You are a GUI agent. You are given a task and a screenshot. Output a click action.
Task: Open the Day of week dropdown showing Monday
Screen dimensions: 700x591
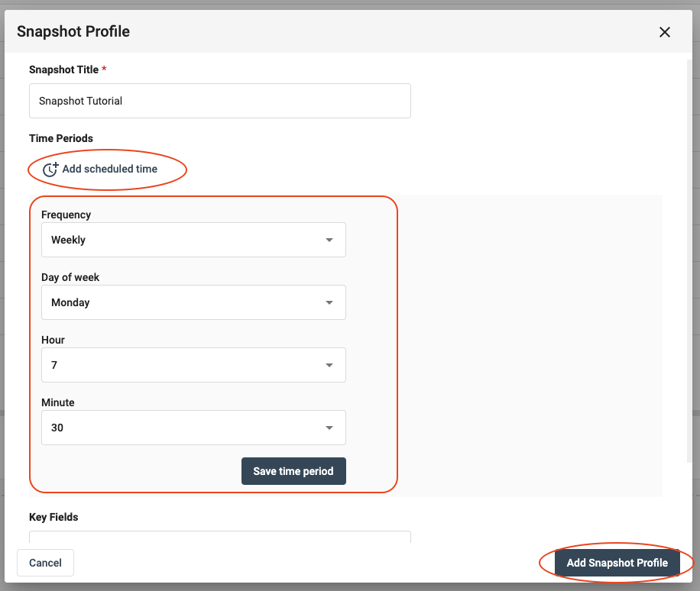(193, 302)
